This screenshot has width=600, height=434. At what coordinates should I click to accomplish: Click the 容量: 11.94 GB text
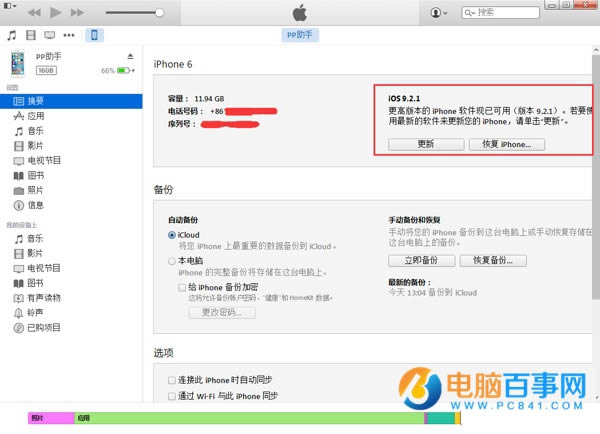click(x=196, y=99)
